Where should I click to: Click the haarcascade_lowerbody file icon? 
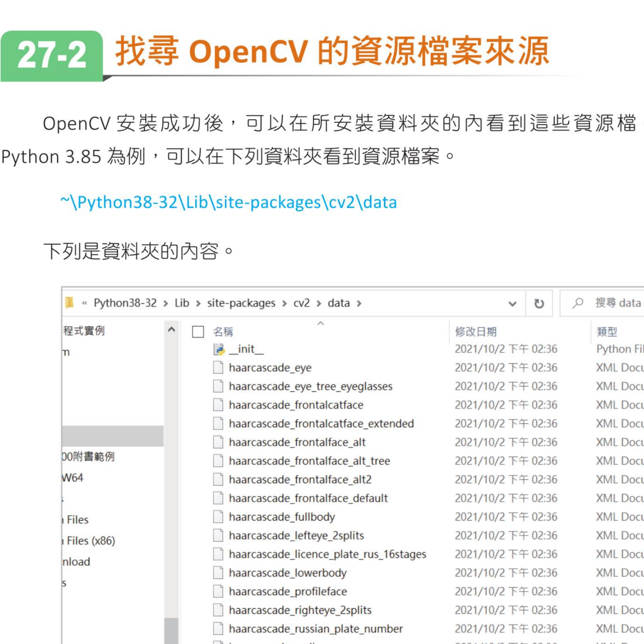tap(218, 572)
